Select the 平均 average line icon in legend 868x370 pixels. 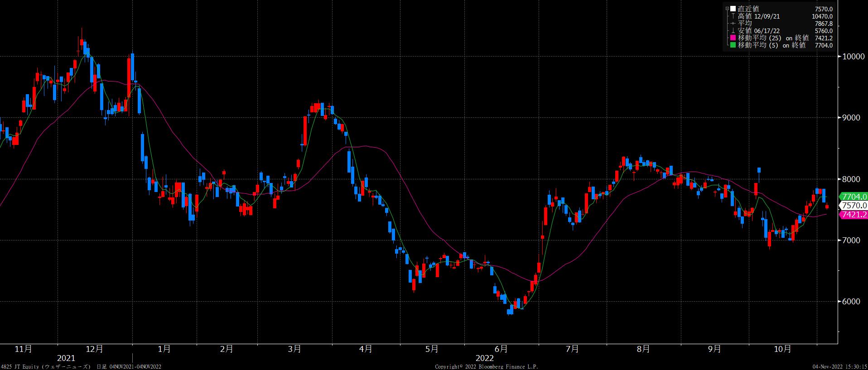tap(733, 24)
